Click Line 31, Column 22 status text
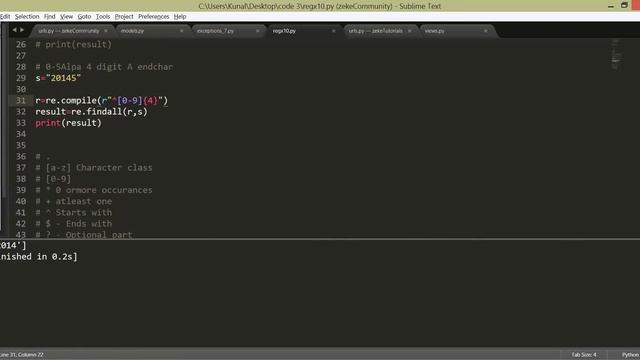The height and width of the screenshot is (360, 640). click(x=22, y=355)
